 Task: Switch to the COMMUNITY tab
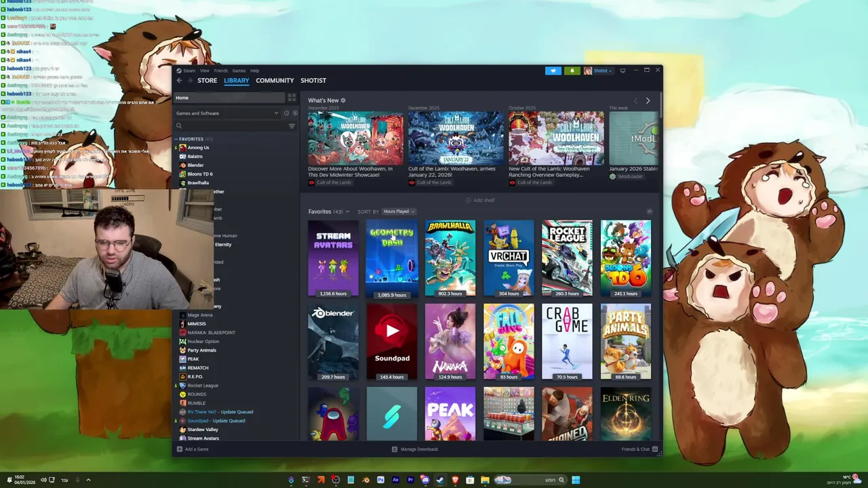click(x=275, y=81)
